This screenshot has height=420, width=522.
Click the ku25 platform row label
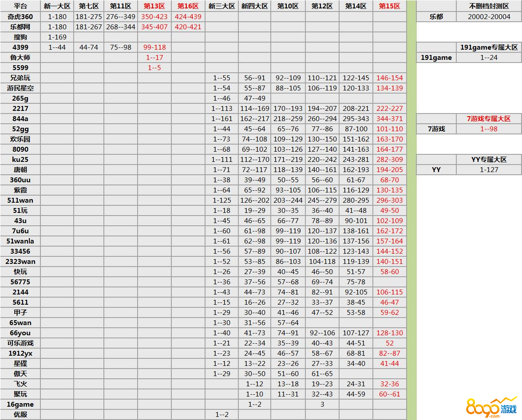[20, 159]
